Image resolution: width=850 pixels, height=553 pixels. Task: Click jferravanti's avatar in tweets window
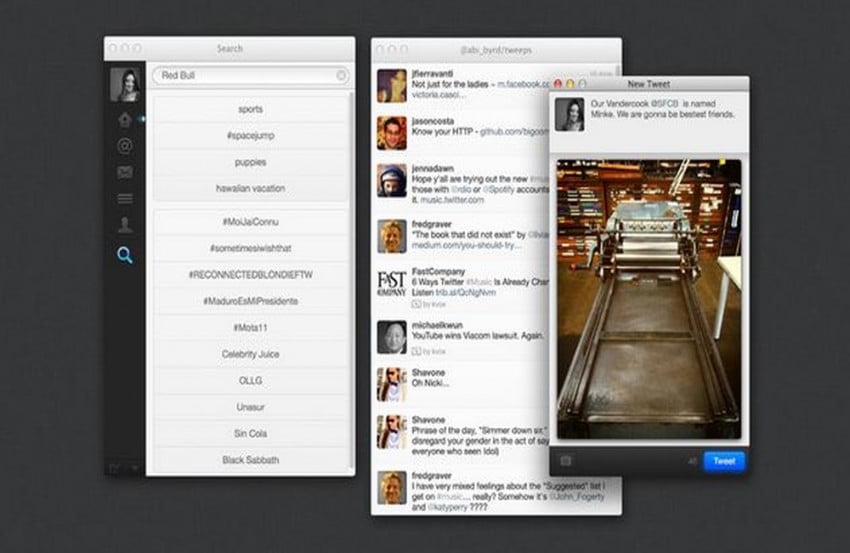(392, 86)
